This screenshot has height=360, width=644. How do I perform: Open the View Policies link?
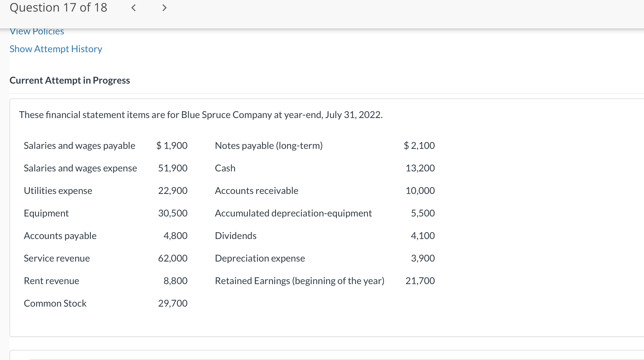coord(37,31)
